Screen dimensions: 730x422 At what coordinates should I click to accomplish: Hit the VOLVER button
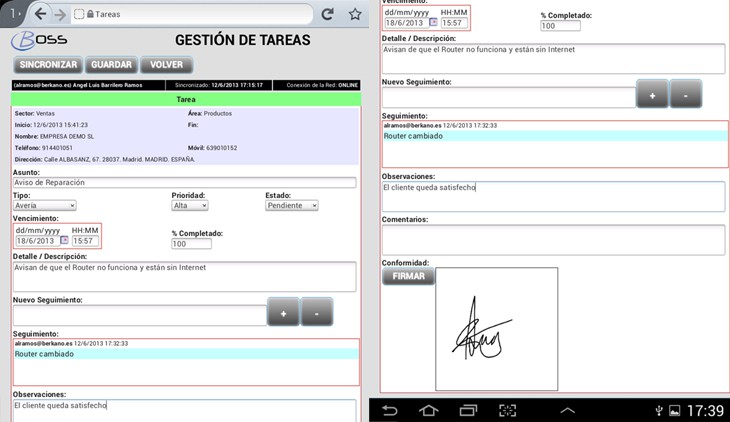tap(167, 65)
